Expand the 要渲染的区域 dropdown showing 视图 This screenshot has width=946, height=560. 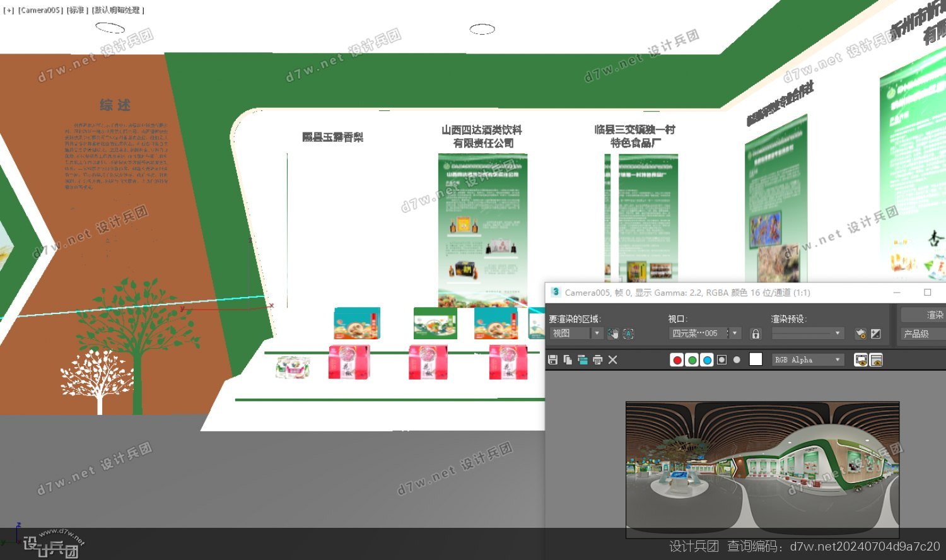(576, 334)
